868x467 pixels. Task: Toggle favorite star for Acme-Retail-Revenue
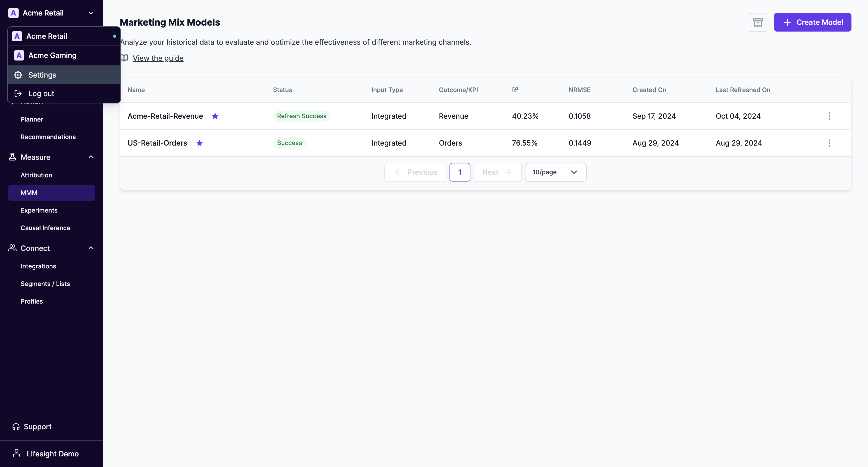[215, 116]
